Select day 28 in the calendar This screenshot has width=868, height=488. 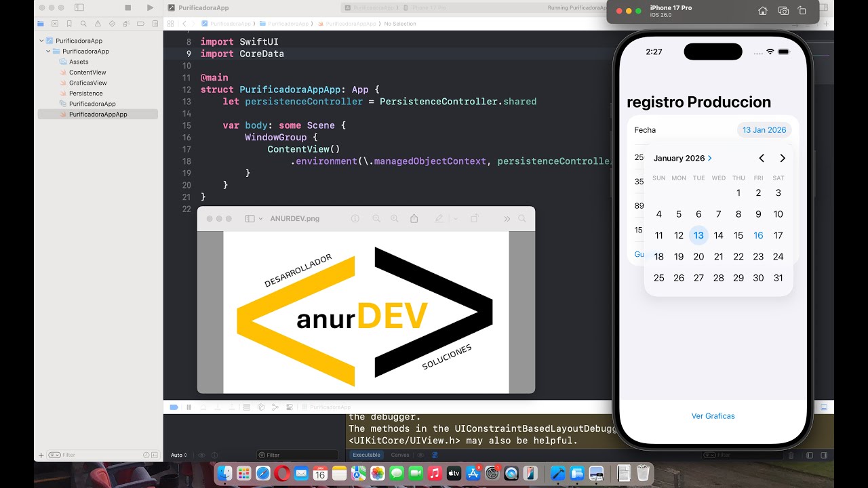[719, 278]
